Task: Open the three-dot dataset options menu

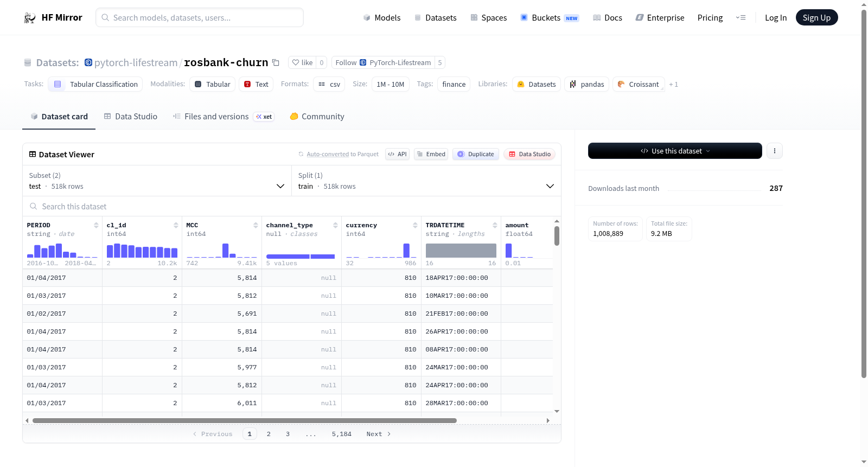Action: tap(775, 151)
